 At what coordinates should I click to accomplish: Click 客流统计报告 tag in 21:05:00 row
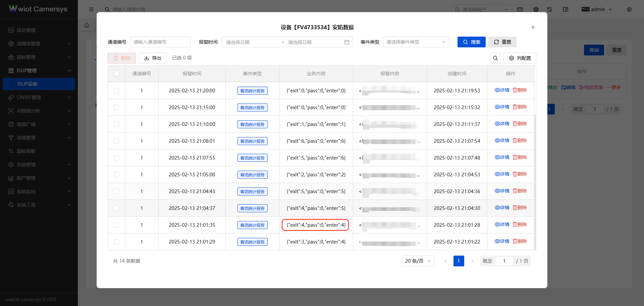point(252,175)
